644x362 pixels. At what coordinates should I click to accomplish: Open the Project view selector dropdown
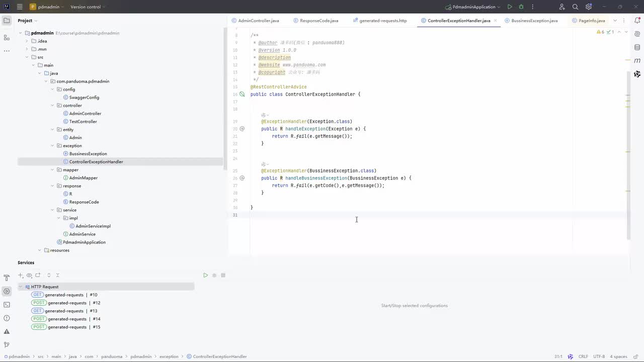click(x=28, y=21)
